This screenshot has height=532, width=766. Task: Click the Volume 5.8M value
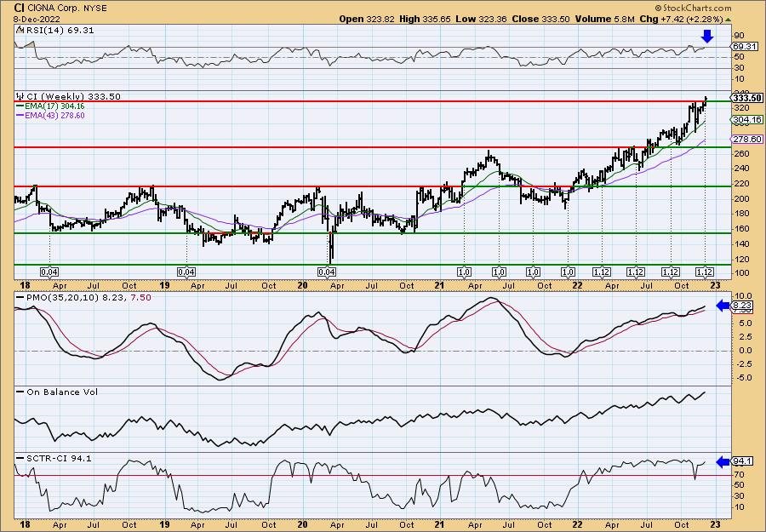coord(605,19)
